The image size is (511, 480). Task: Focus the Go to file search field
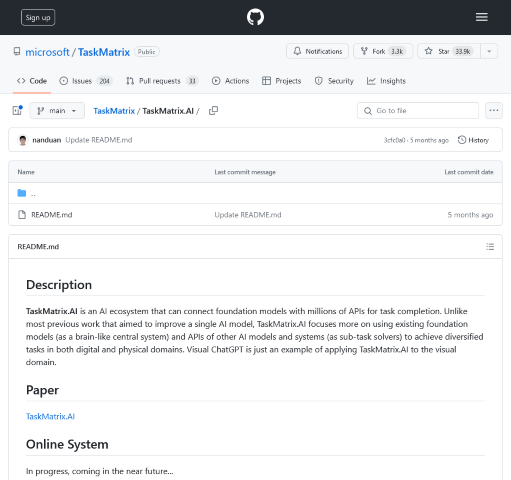pos(418,111)
